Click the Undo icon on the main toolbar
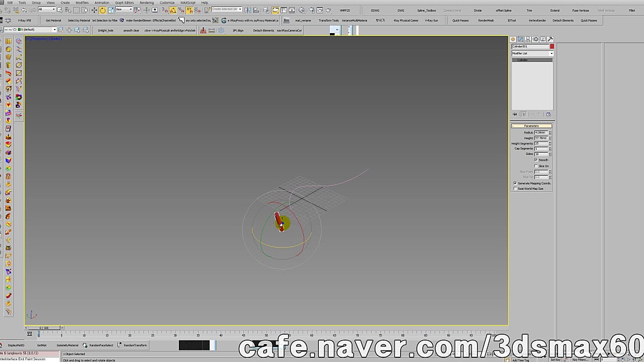Image resolution: width=644 pixels, height=362 pixels. [24, 10]
